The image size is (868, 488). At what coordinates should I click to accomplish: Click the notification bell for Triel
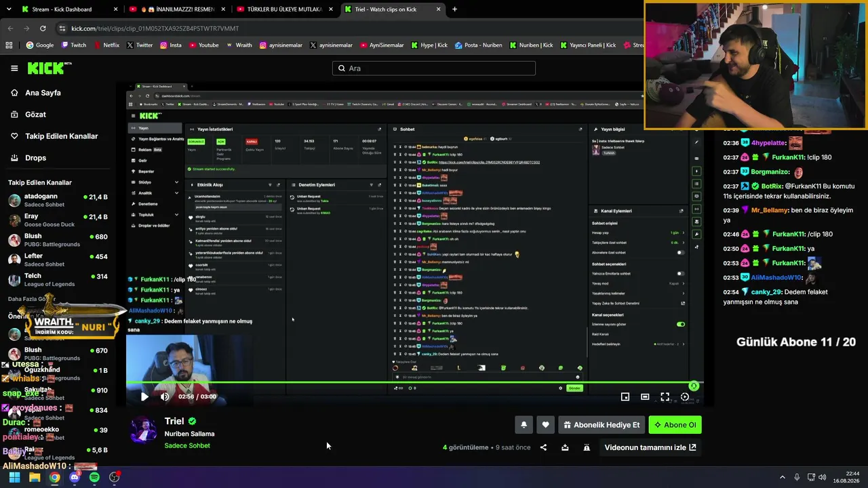click(524, 425)
